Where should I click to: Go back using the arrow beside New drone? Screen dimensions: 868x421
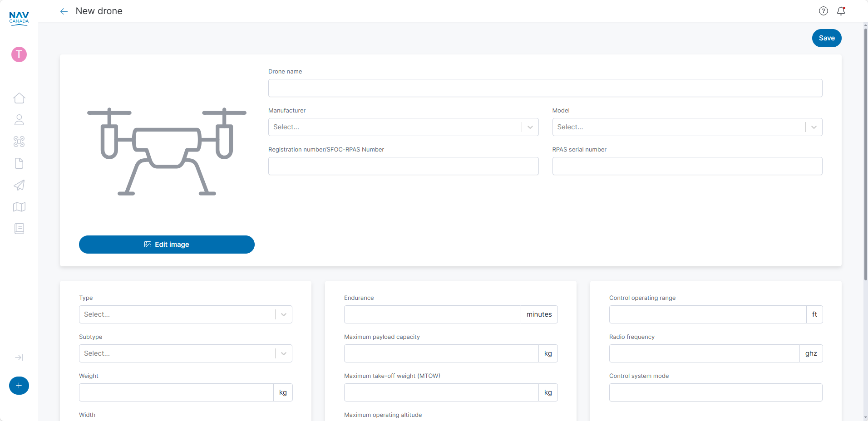coord(64,11)
